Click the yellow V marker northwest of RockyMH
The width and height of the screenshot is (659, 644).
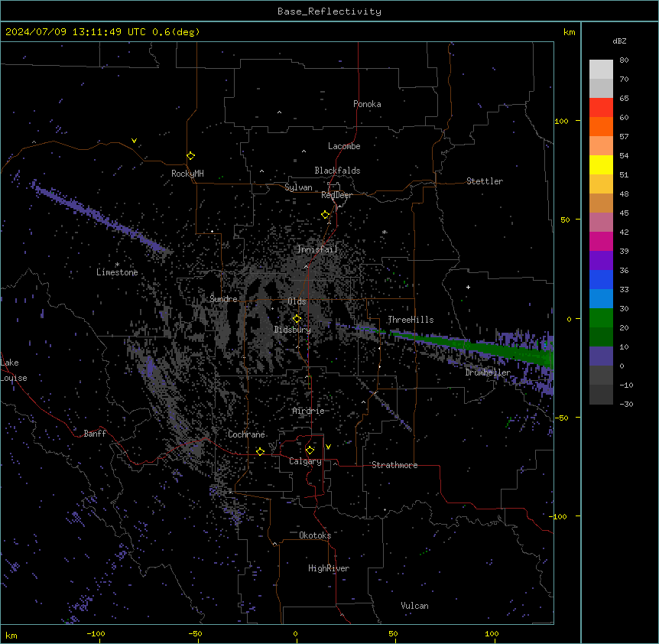134,141
